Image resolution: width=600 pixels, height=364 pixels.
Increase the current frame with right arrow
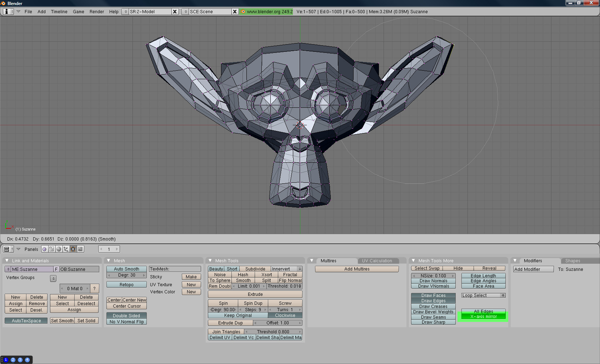[x=117, y=249]
